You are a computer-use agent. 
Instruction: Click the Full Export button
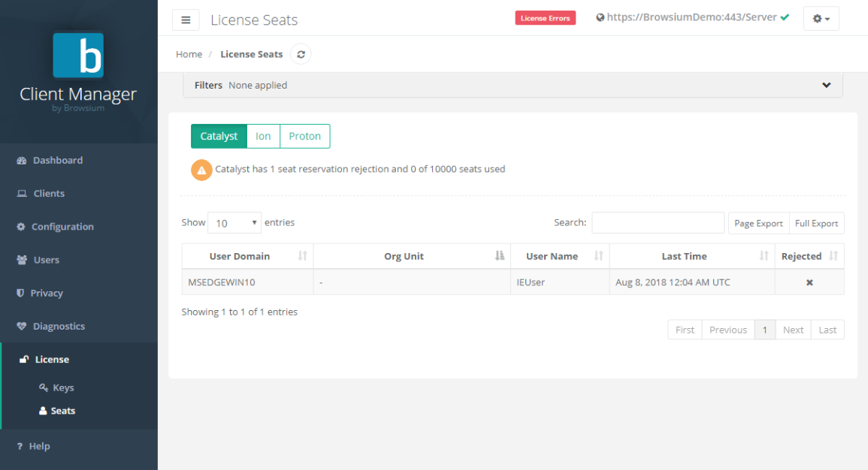tap(816, 223)
